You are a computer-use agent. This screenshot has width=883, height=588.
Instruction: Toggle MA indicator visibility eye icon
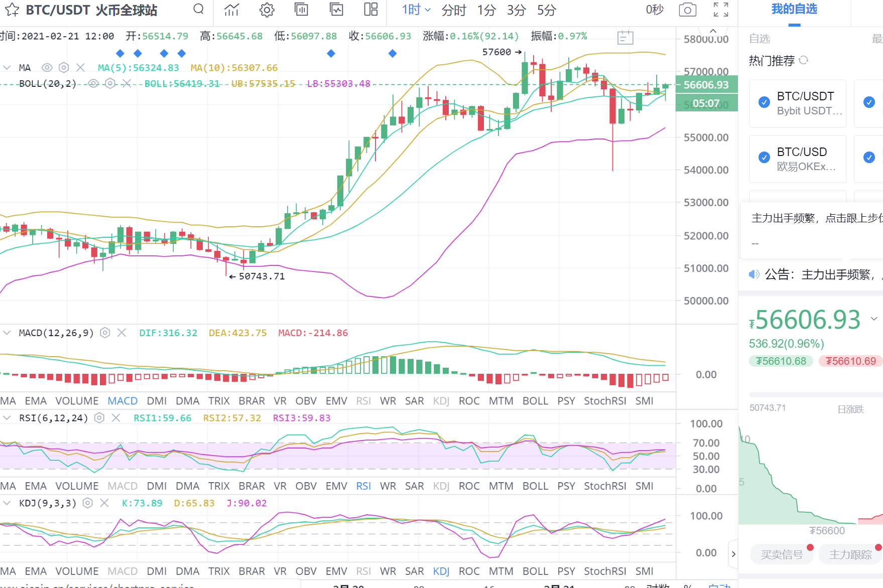(47, 68)
